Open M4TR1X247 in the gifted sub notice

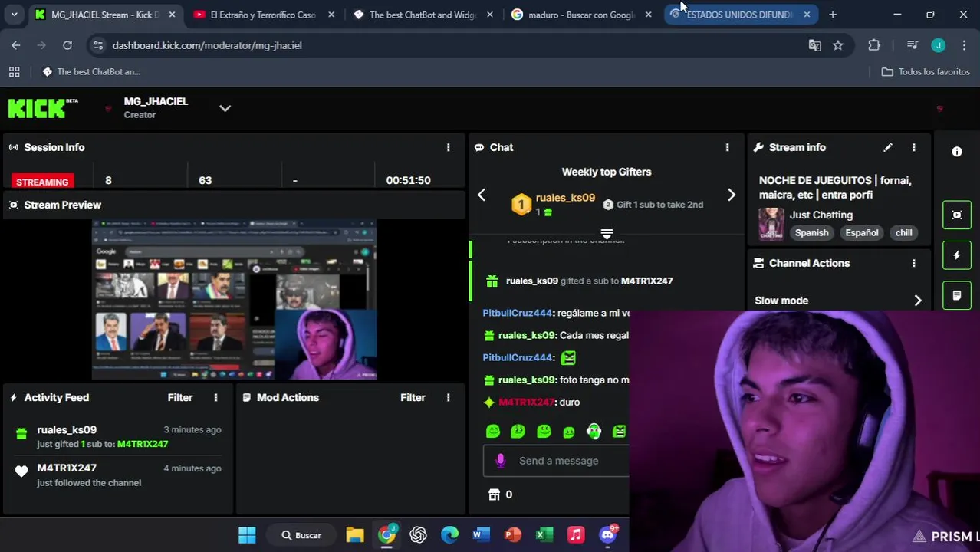click(646, 281)
